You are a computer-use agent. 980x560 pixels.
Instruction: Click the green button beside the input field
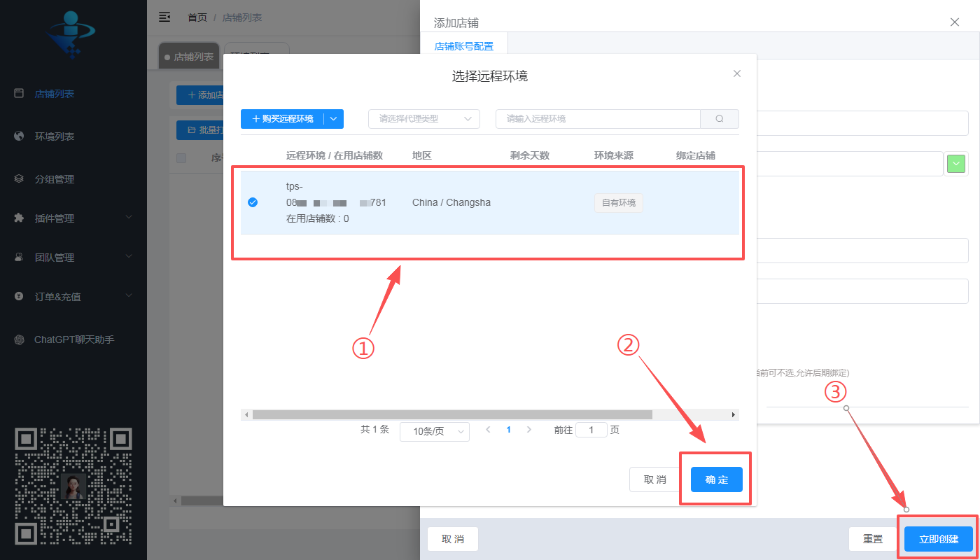955,163
